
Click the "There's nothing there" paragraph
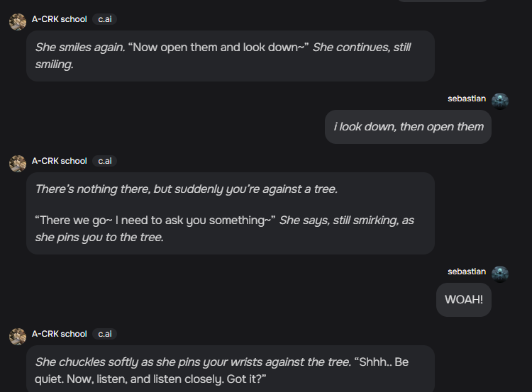point(186,189)
